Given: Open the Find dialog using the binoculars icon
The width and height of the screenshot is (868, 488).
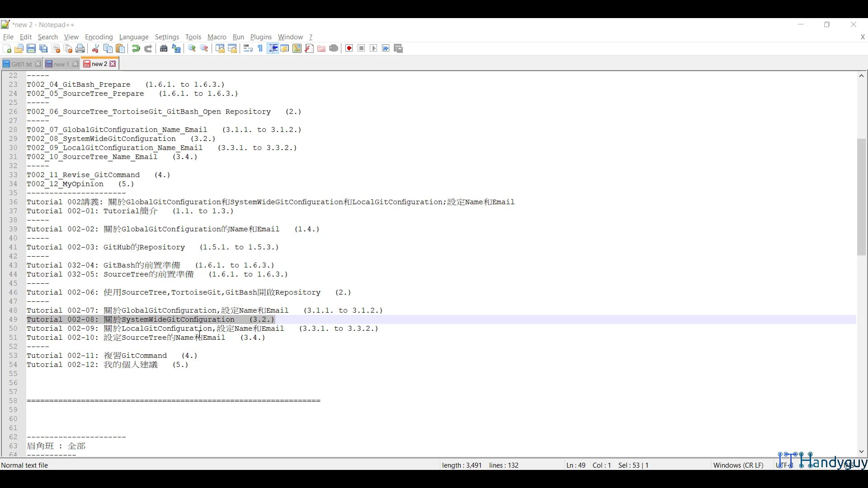Looking at the screenshot, I should (x=164, y=48).
